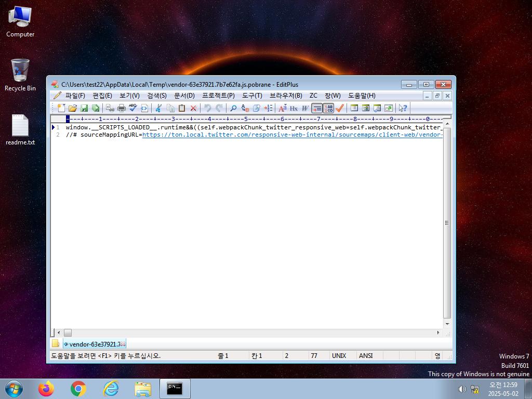Click the horizontal scrollbar thumb
Screen dimensions: 532x399
coord(68,332)
